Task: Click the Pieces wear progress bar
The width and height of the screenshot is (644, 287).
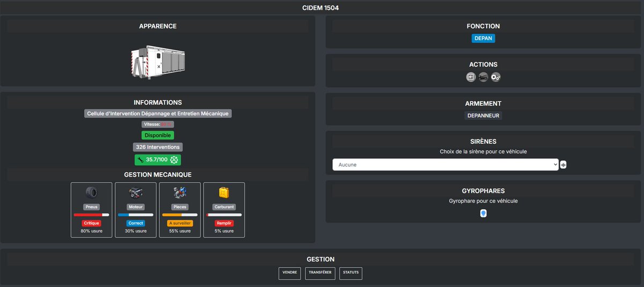Action: tap(180, 215)
